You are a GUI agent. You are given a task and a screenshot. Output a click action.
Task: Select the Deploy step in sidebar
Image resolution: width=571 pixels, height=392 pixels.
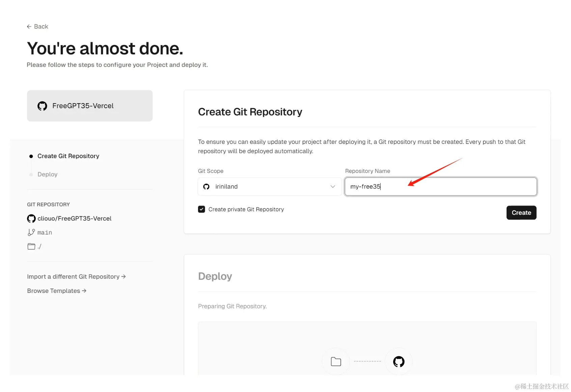point(47,174)
